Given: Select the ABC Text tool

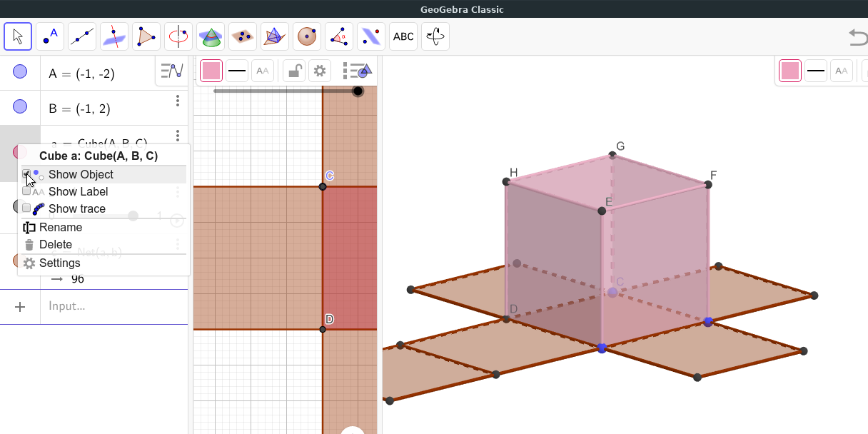Looking at the screenshot, I should (x=403, y=36).
